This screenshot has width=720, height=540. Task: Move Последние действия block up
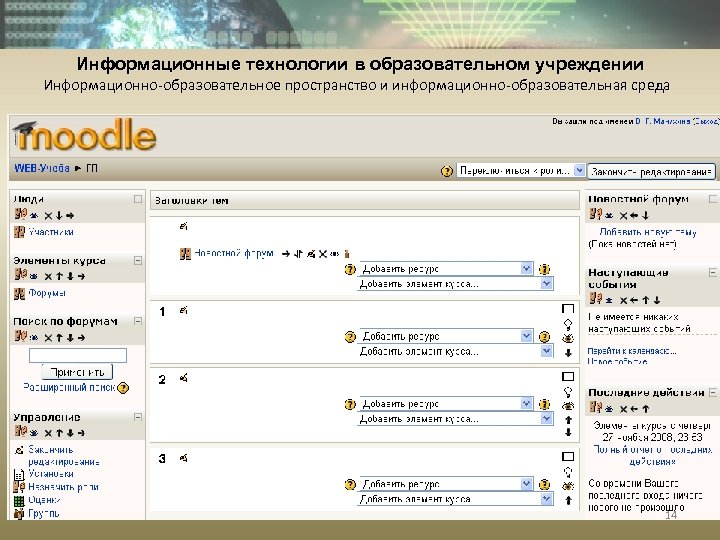click(646, 409)
